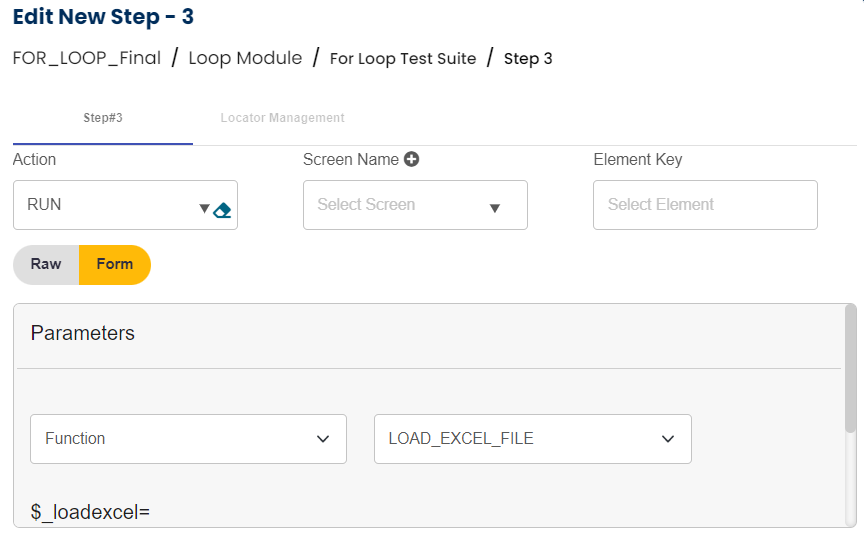Viewport: 864px width, 534px height.
Task: Click the plus icon next to Screen Name
Action: click(x=411, y=159)
